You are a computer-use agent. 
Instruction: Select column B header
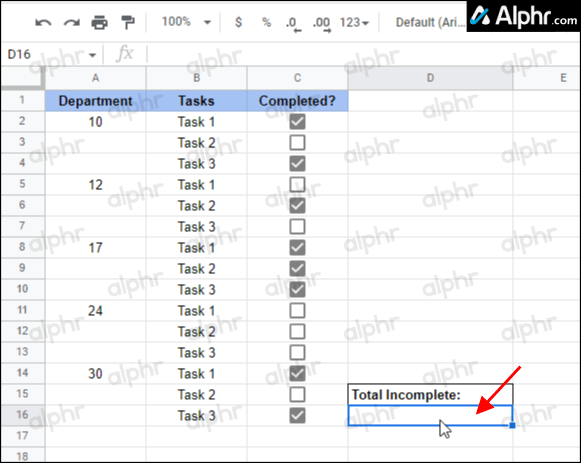(x=196, y=78)
